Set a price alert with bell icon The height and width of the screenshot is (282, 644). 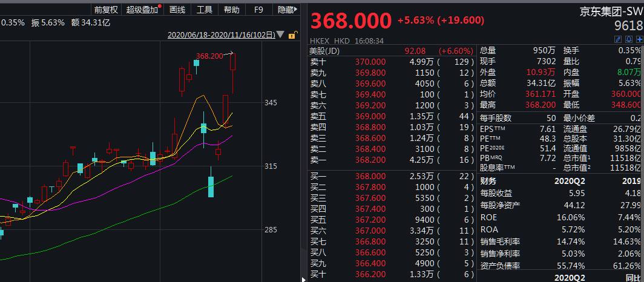(629, 39)
